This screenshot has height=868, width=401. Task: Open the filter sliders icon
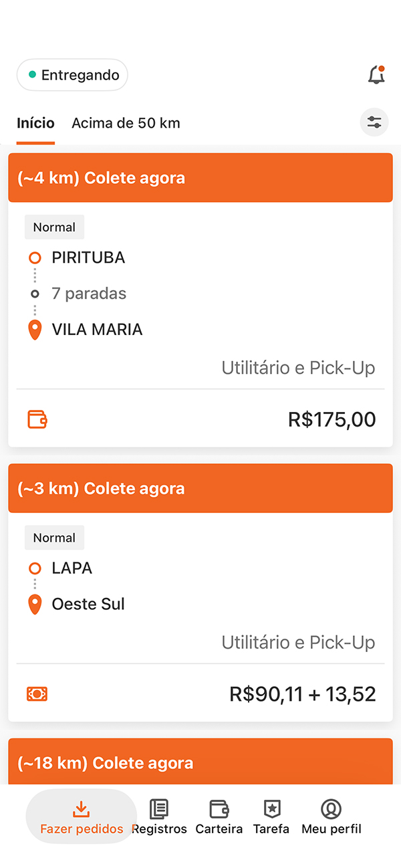coord(374,122)
